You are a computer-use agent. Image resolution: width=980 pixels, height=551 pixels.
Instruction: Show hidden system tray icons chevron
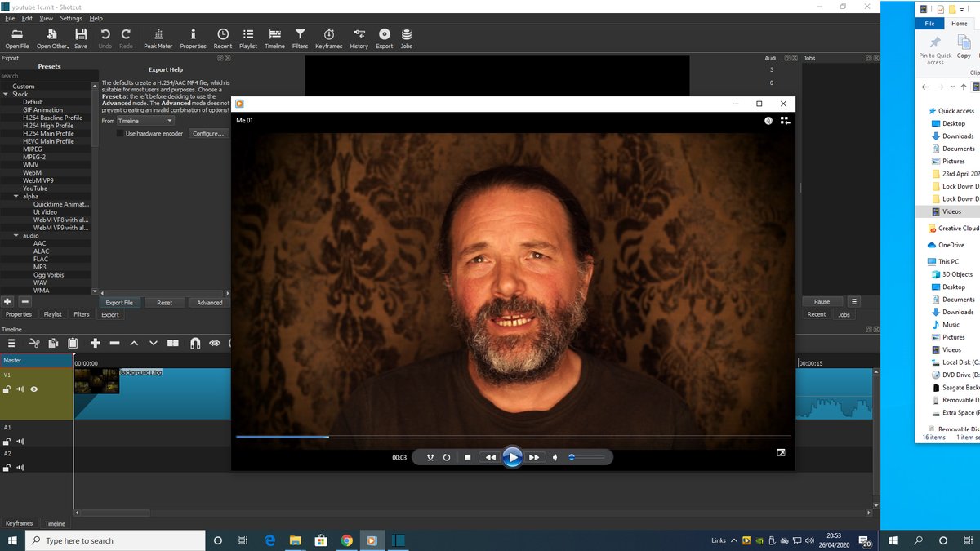(x=733, y=540)
